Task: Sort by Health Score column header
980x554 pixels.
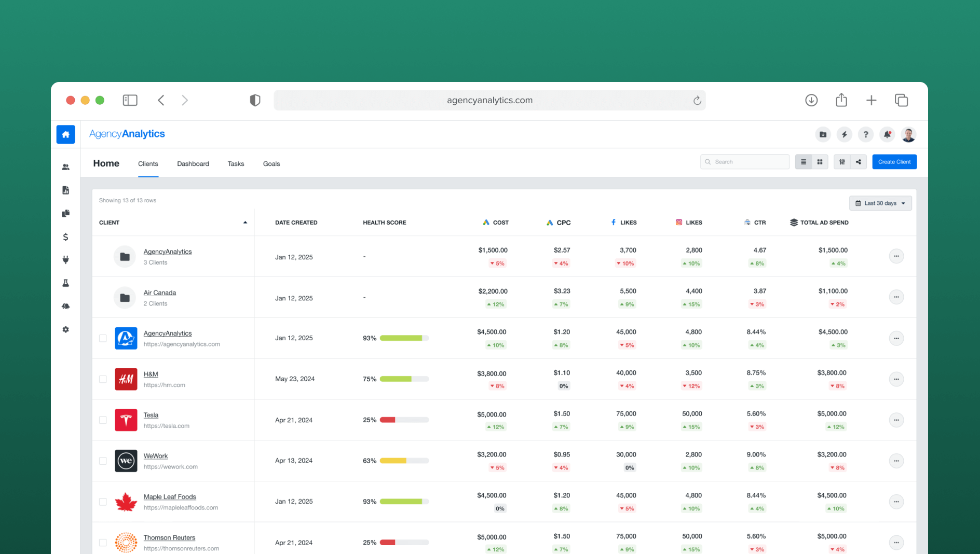Action: pos(385,223)
